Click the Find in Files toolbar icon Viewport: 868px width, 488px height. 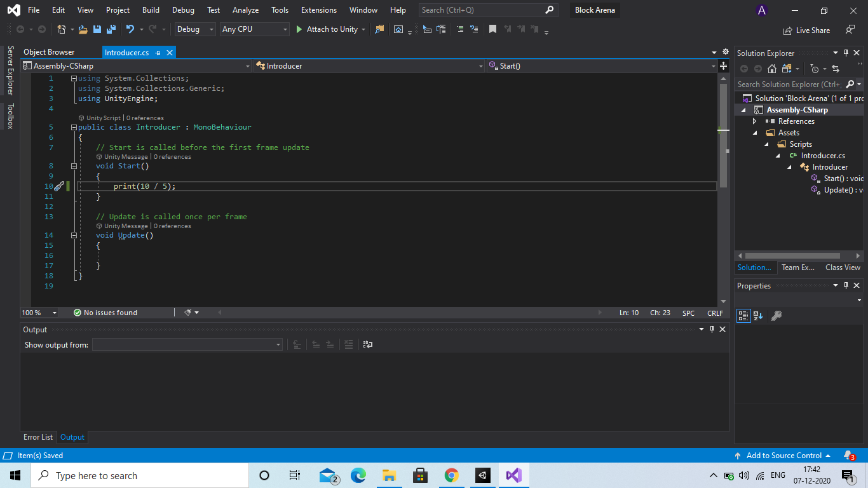tap(379, 29)
